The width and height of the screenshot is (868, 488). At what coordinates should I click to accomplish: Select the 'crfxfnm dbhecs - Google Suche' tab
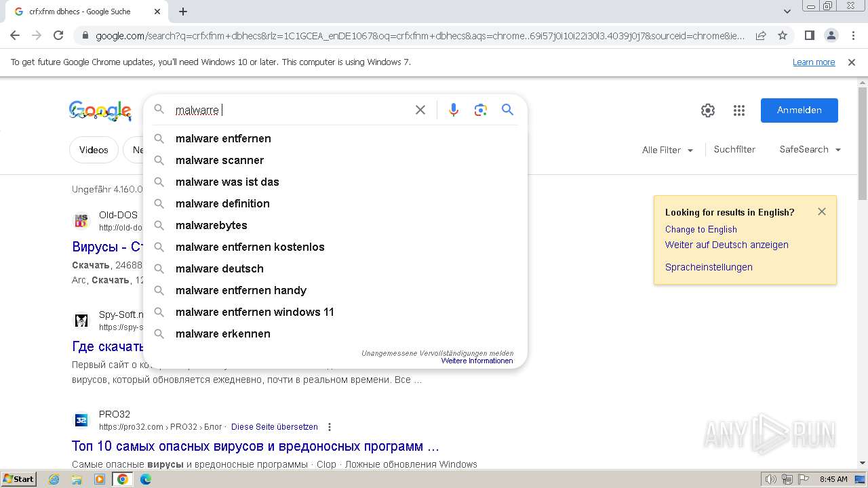pos(88,12)
